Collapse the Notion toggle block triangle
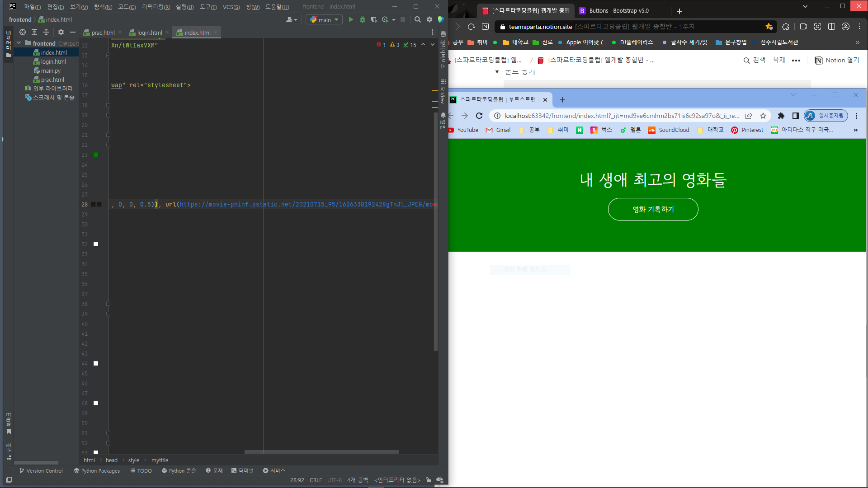 coord(497,72)
